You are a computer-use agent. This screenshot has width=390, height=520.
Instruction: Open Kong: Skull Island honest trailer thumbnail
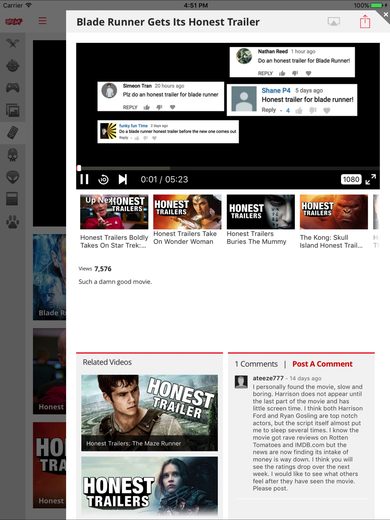click(334, 212)
